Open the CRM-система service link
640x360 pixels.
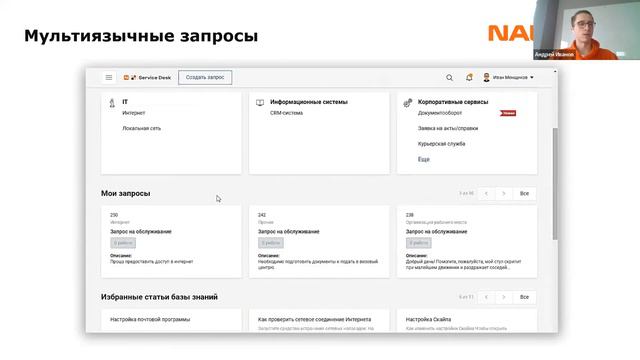tap(286, 113)
